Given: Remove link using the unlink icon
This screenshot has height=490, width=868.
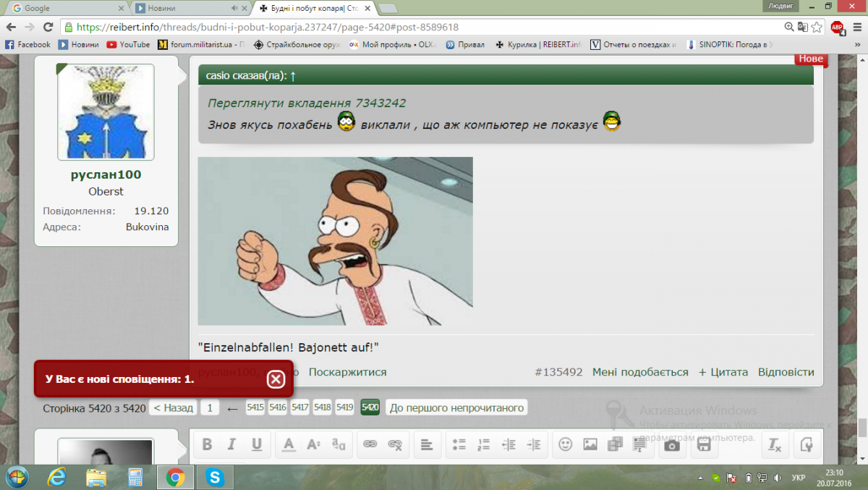Looking at the screenshot, I should pyautogui.click(x=395, y=444).
